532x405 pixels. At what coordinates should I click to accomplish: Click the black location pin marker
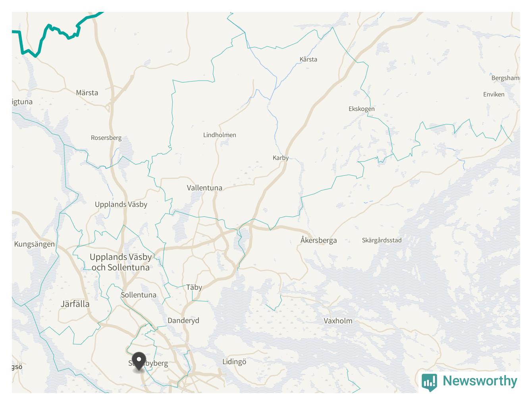139,361
